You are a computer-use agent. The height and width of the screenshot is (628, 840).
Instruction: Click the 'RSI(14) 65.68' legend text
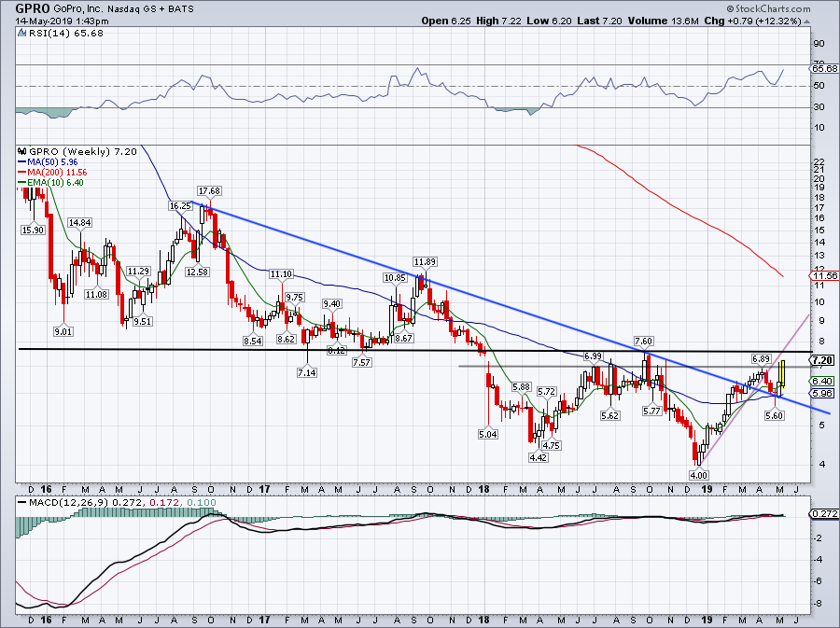(x=65, y=34)
